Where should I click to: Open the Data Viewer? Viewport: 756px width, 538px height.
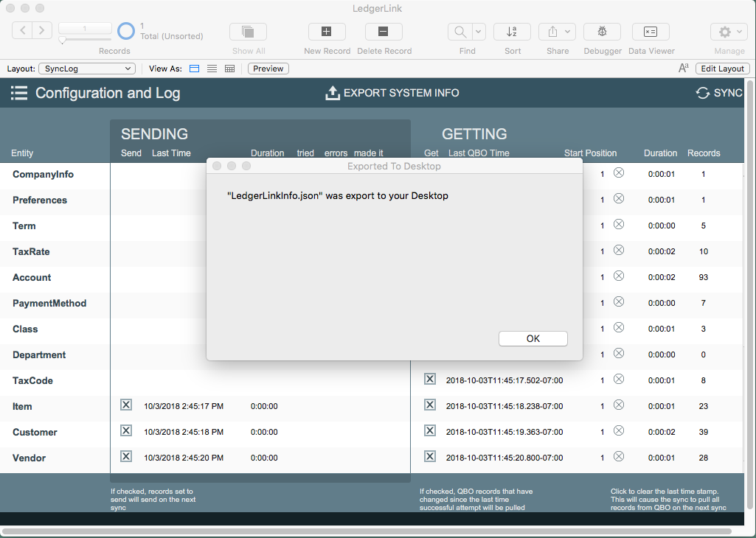651,32
